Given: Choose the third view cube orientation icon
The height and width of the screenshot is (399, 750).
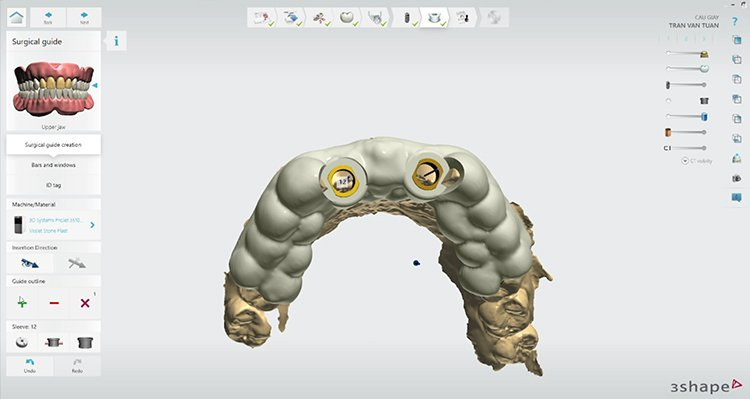Looking at the screenshot, I should pyautogui.click(x=737, y=79).
